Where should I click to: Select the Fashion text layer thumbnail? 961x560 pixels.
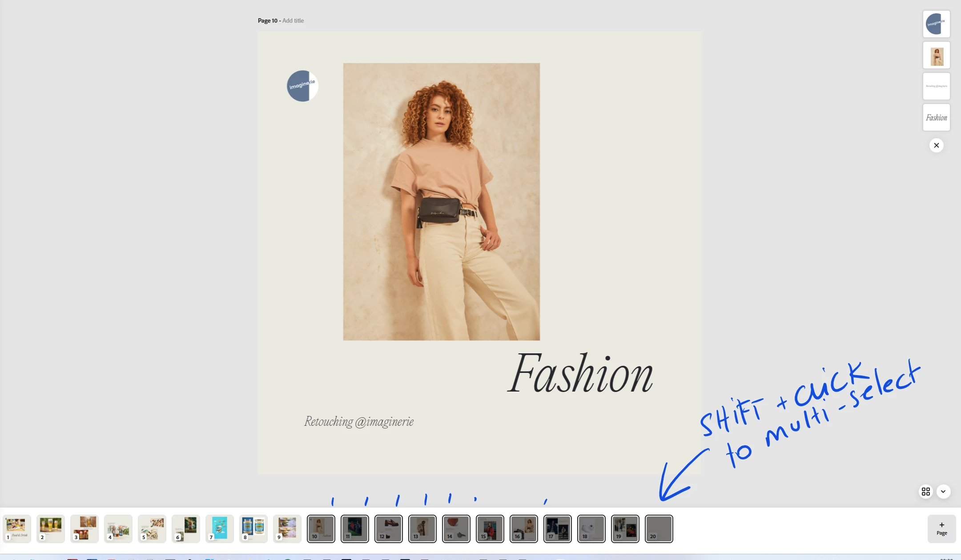click(x=936, y=117)
